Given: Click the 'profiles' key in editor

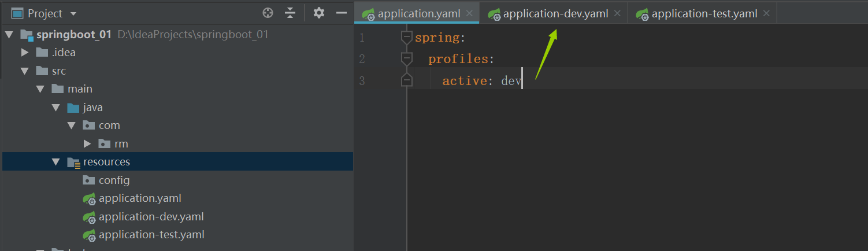Looking at the screenshot, I should pyautogui.click(x=458, y=60).
